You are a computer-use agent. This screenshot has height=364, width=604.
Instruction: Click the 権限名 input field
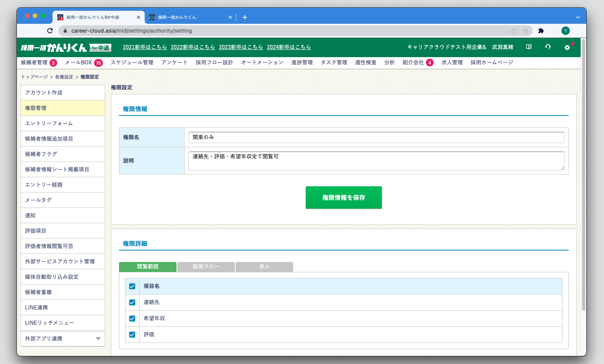[x=376, y=137]
